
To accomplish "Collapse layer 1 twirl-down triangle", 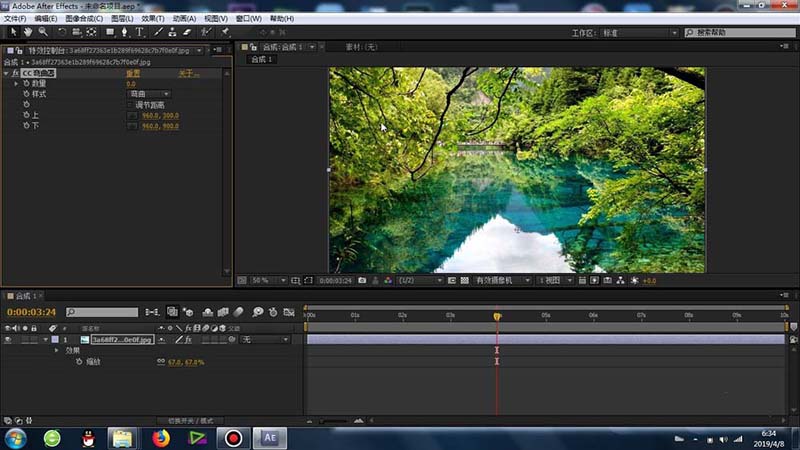I will [45, 340].
